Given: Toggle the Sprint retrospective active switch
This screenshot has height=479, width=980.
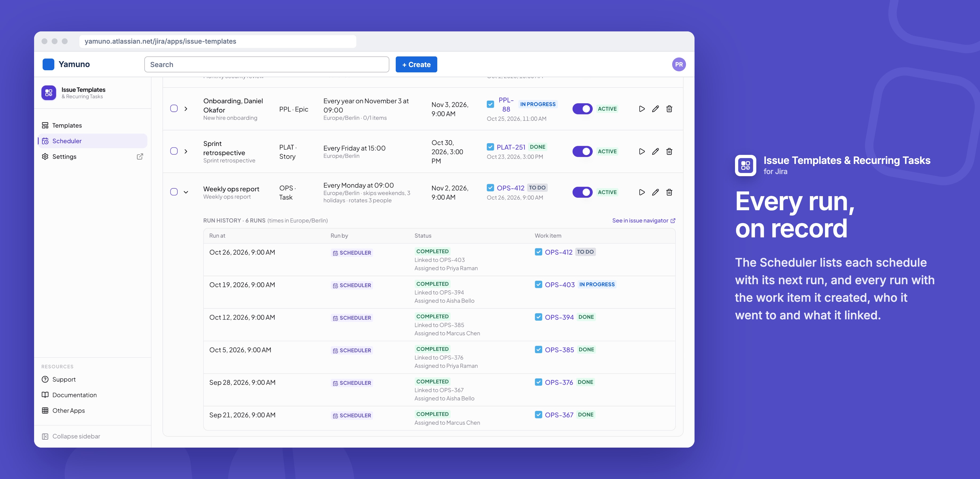Looking at the screenshot, I should (x=582, y=151).
